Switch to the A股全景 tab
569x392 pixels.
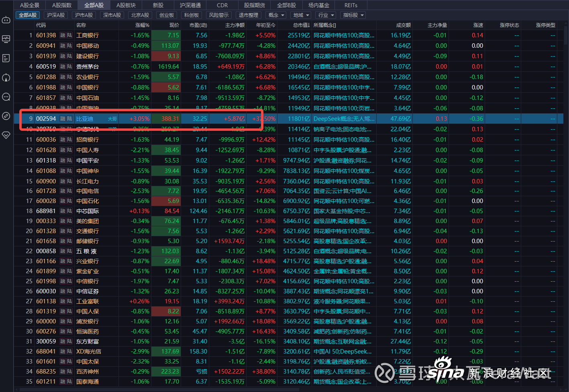click(30, 5)
